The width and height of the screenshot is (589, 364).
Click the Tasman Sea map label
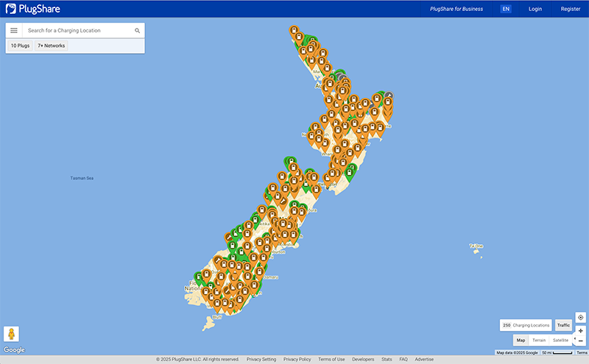[x=82, y=178]
